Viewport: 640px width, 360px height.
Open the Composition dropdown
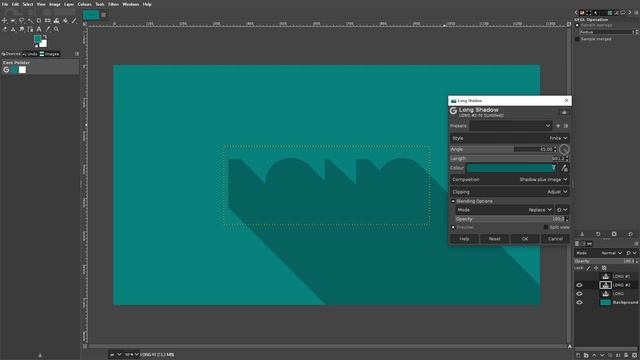509,180
